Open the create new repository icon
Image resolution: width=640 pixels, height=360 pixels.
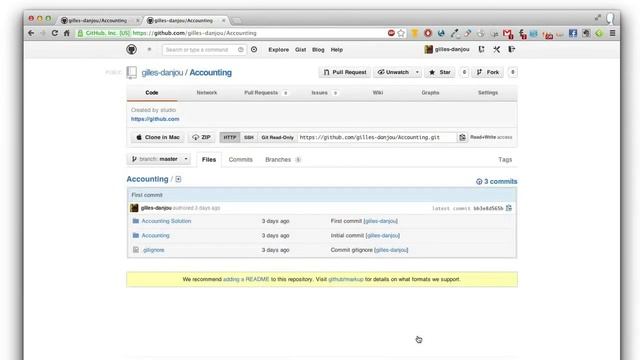482,49
